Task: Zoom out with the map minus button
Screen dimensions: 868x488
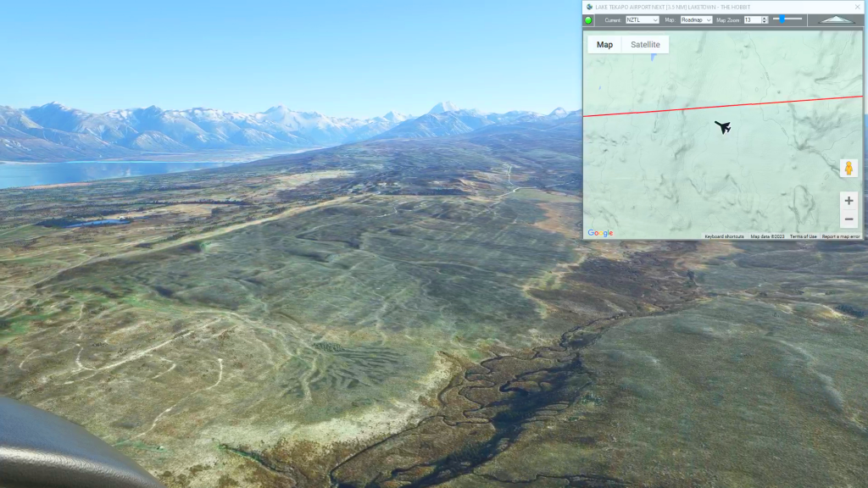Action: (x=849, y=219)
